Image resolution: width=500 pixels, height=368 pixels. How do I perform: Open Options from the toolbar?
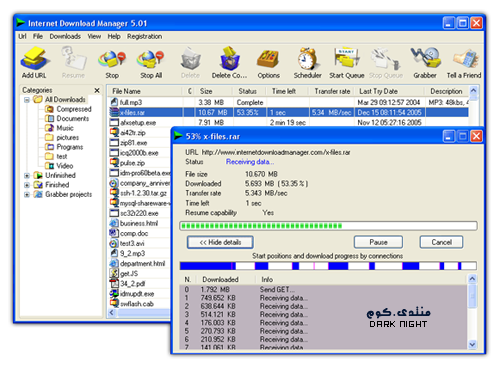[x=268, y=59]
